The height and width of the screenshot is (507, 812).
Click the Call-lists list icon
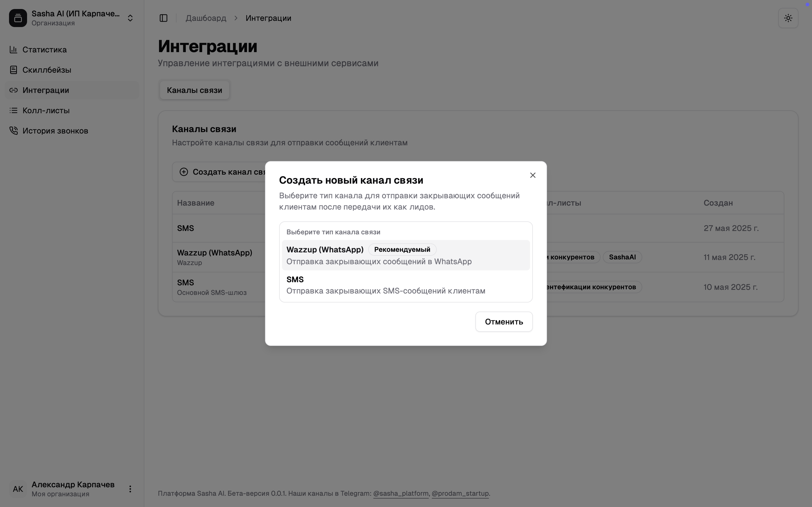[x=14, y=110]
